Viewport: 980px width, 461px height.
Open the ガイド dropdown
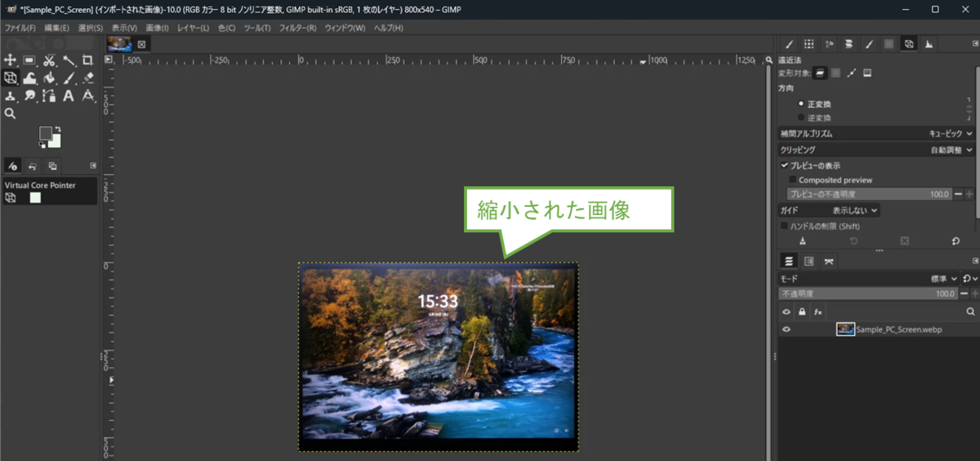pyautogui.click(x=829, y=210)
